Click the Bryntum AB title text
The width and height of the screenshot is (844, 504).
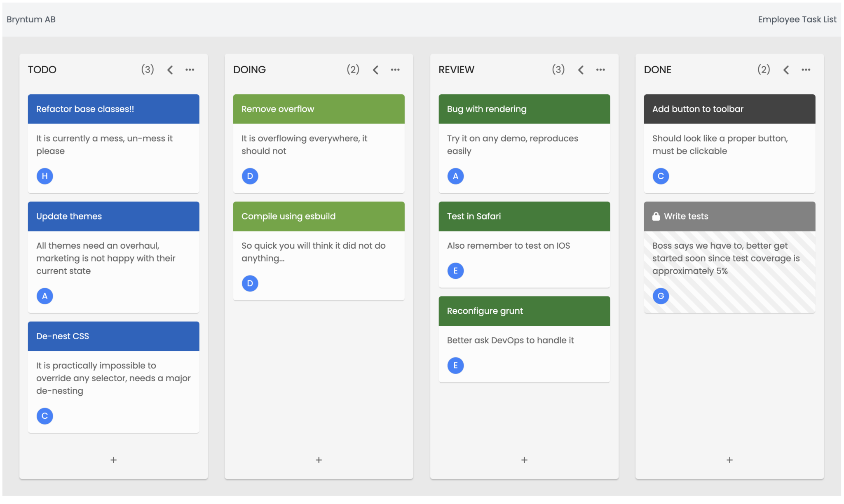pos(31,19)
